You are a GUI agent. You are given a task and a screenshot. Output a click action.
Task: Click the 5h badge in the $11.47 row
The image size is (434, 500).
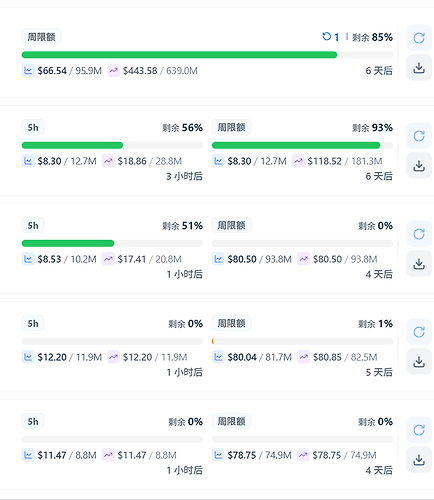click(x=33, y=421)
